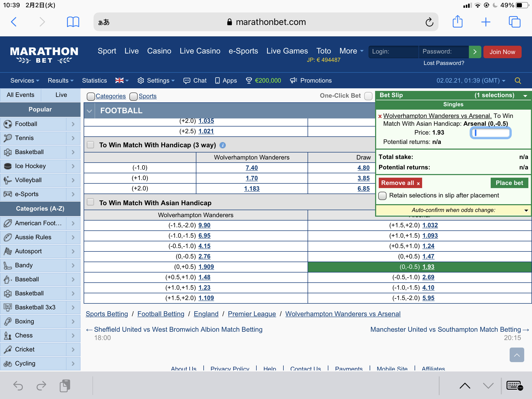Expand Auto-confirm when odds change
532x399 pixels.
(x=526, y=210)
